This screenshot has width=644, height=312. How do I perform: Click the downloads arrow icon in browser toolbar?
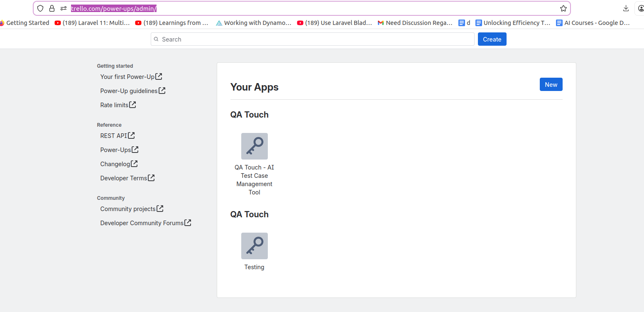[x=626, y=8]
